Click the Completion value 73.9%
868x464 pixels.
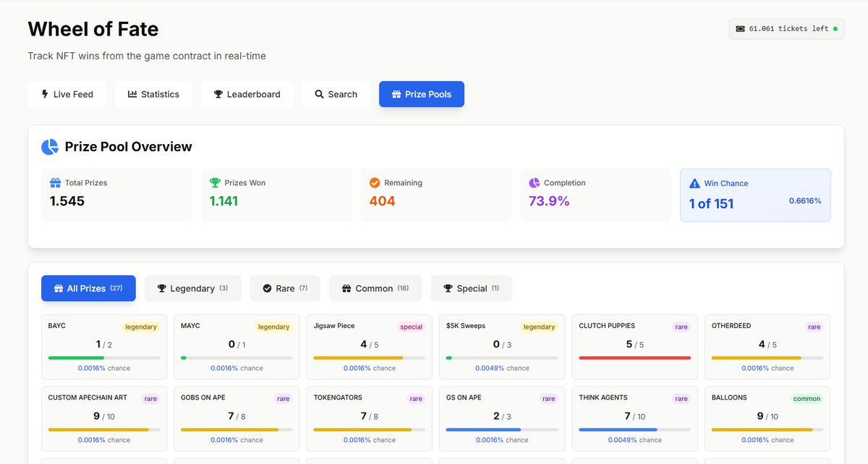(x=549, y=201)
